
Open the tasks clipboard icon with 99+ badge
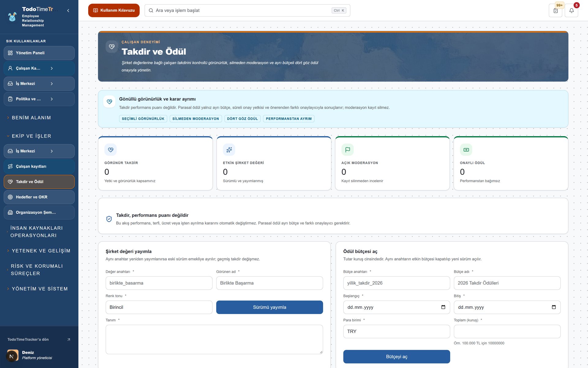coord(556,10)
